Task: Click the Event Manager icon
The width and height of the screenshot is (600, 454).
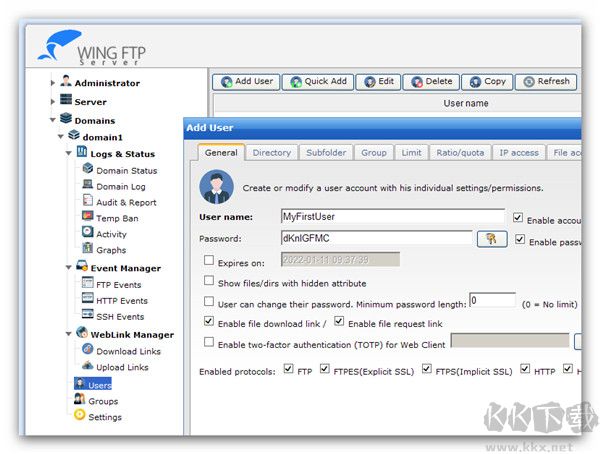Action: 82,265
